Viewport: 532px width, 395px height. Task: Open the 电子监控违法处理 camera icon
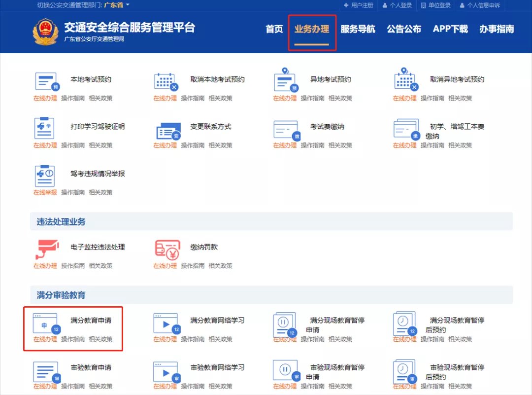47,249
